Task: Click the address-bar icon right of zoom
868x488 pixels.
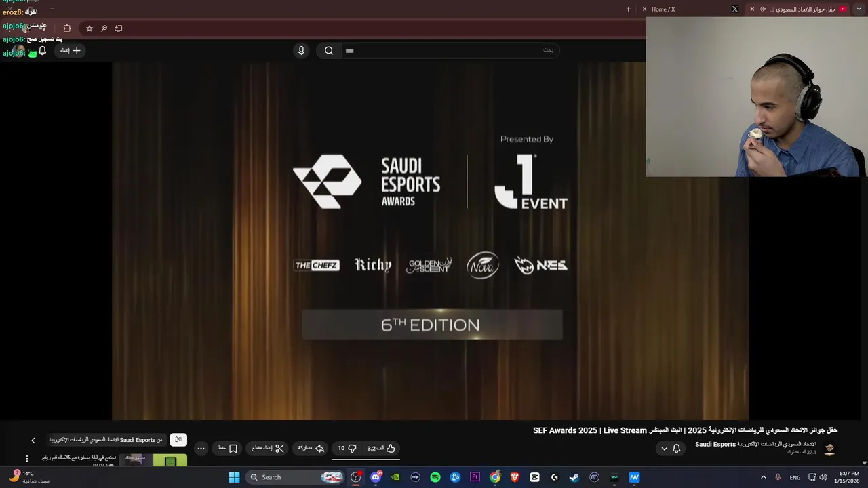Action: tap(119, 28)
